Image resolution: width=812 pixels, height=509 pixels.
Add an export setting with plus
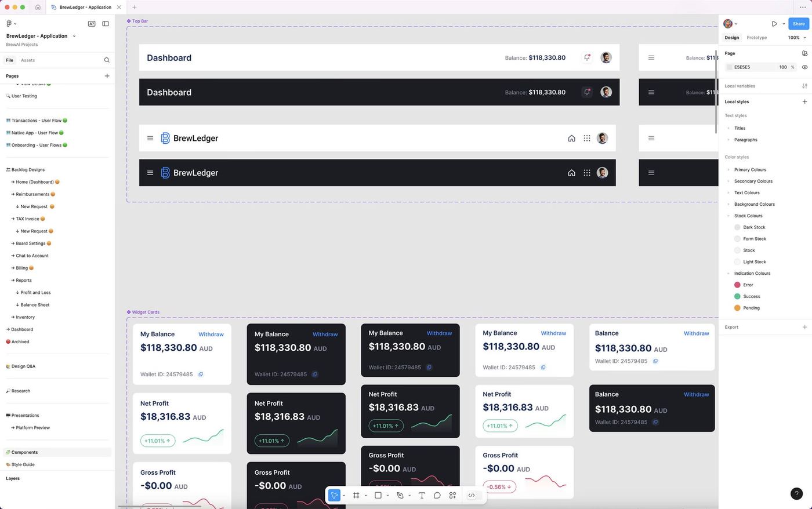[804, 327]
